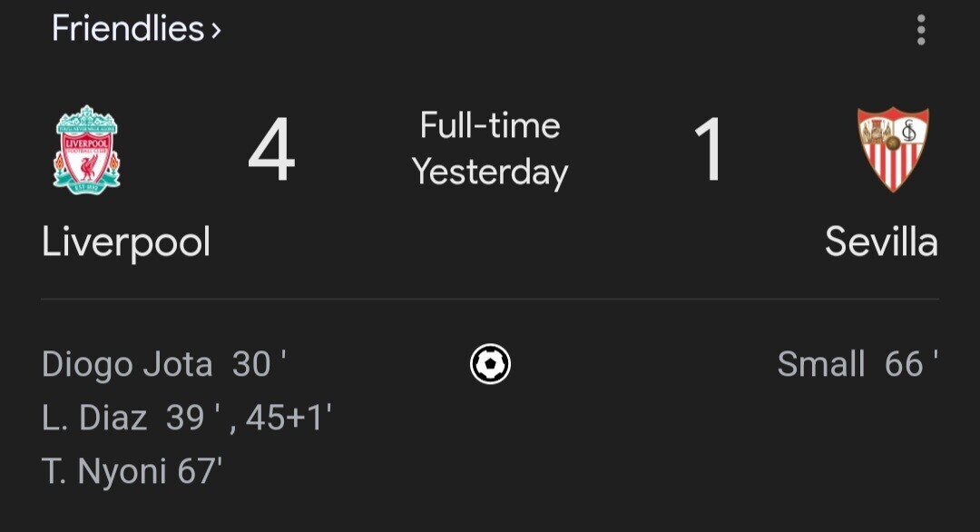
Task: Expand the Friendlies chevron arrow
Action: [216, 30]
